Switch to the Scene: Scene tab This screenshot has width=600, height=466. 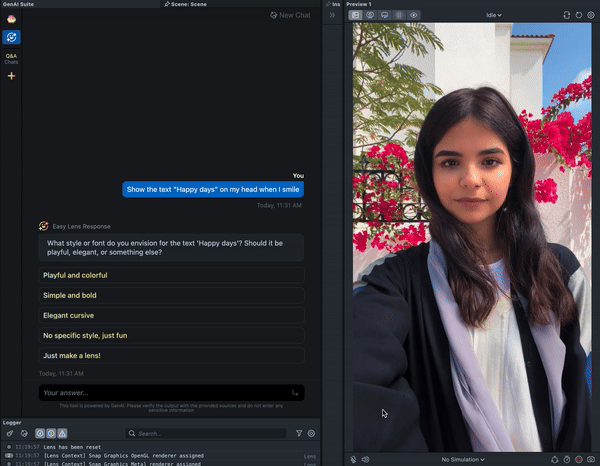[190, 4]
